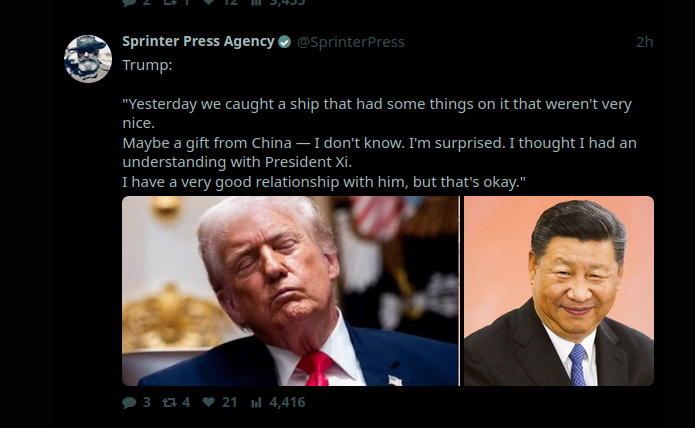The width and height of the screenshot is (695, 428).
Task: Click the blue verified badge
Action: tap(284, 42)
